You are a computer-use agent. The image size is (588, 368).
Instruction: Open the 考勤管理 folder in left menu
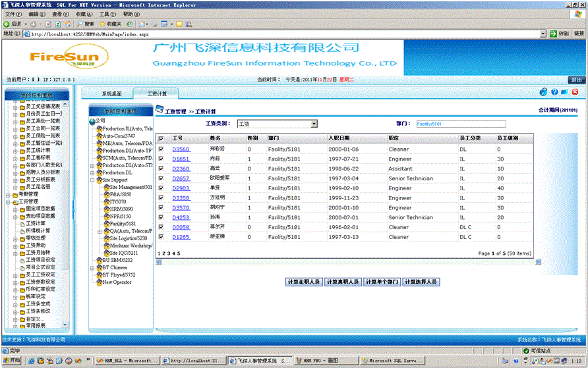(x=29, y=194)
